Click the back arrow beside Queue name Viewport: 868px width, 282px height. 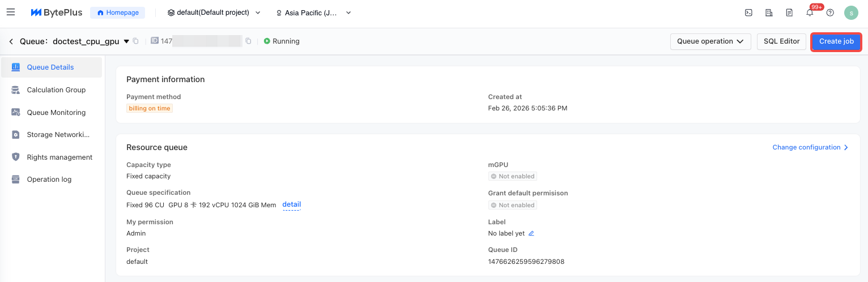click(11, 41)
